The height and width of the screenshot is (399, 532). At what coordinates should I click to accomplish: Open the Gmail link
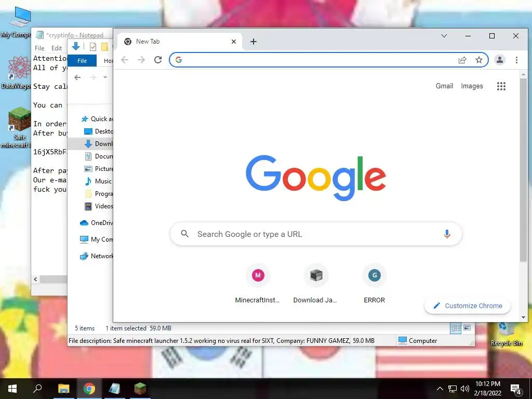(444, 86)
